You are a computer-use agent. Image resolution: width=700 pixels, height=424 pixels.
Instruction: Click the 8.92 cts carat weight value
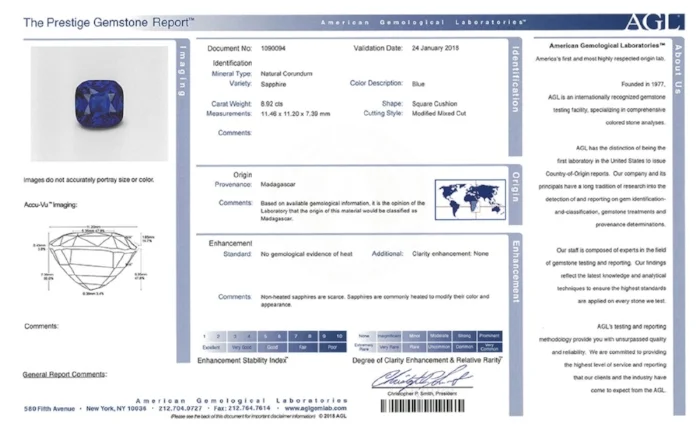tap(272, 104)
